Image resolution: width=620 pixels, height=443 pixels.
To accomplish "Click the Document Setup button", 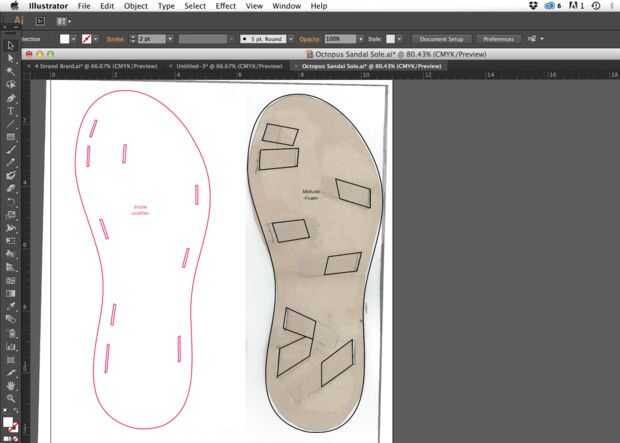I will (442, 39).
